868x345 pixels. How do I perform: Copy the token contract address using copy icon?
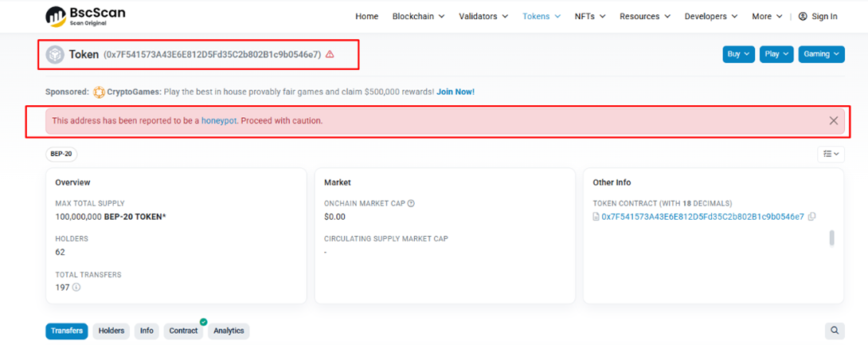coord(811,217)
